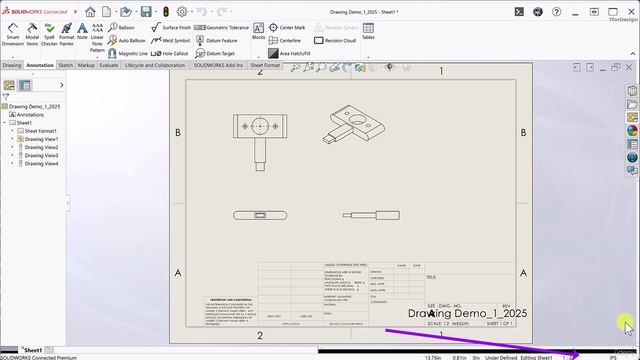Open the dropdown arrow next to New
This screenshot has height=360, width=640.
[116, 12]
